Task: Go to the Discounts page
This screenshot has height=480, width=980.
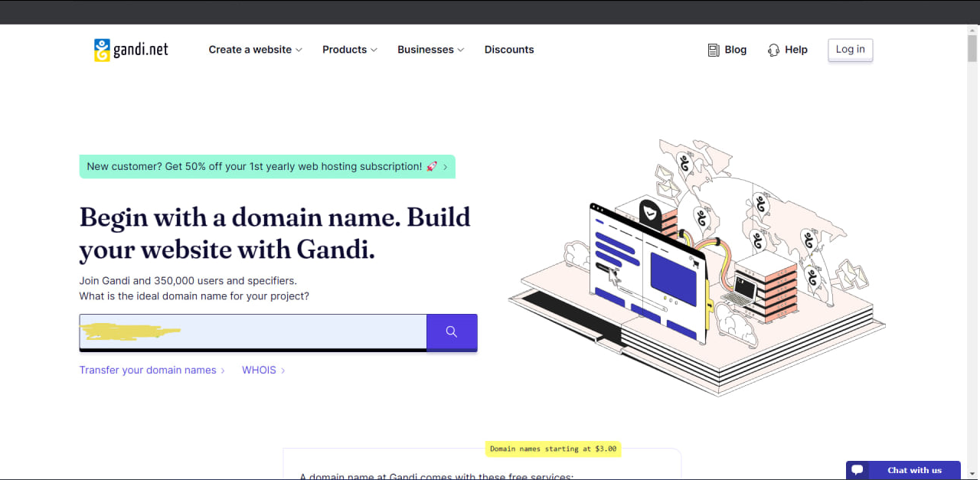Action: pyautogui.click(x=509, y=50)
